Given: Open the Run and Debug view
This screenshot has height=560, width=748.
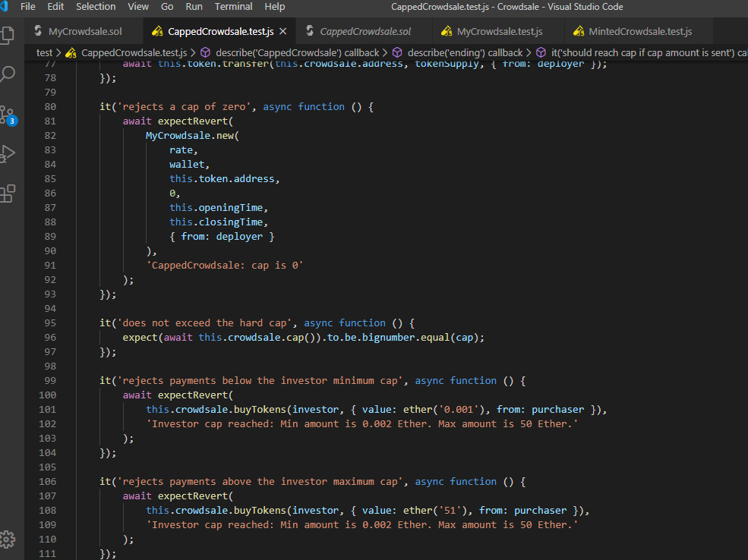Looking at the screenshot, I should coord(8,154).
